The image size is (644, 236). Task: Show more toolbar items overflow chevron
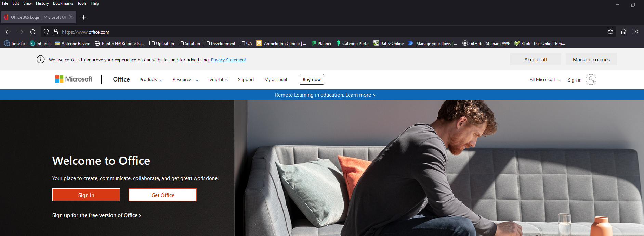coord(636,32)
